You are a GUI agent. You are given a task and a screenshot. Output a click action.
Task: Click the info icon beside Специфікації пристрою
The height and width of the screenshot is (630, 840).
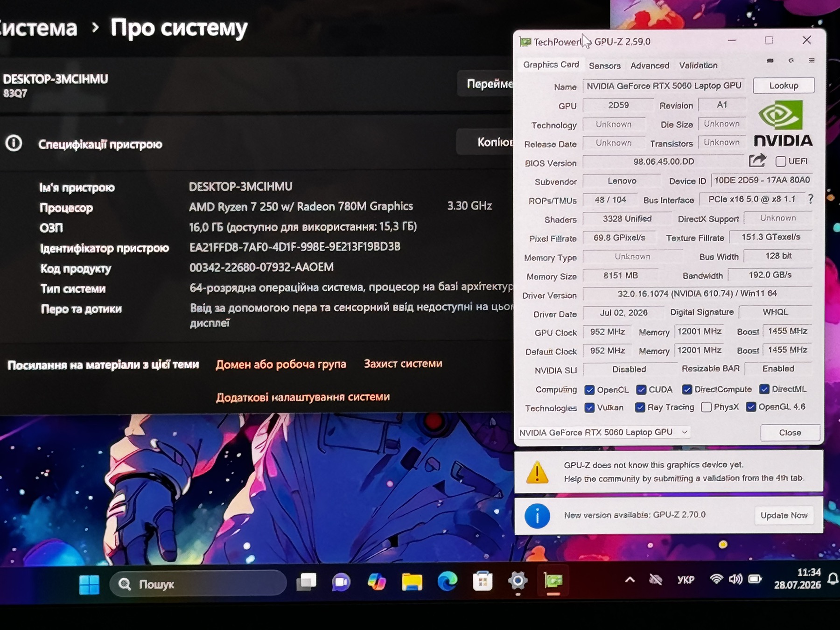point(14,143)
